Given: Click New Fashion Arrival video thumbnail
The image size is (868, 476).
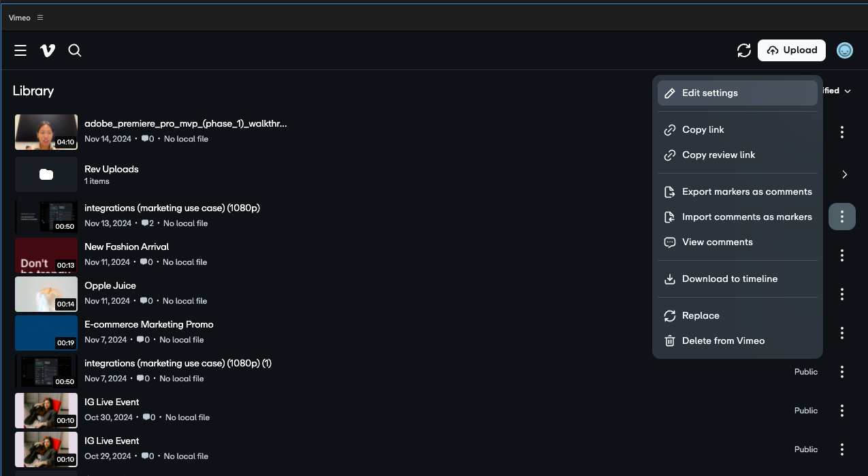Looking at the screenshot, I should tap(46, 255).
